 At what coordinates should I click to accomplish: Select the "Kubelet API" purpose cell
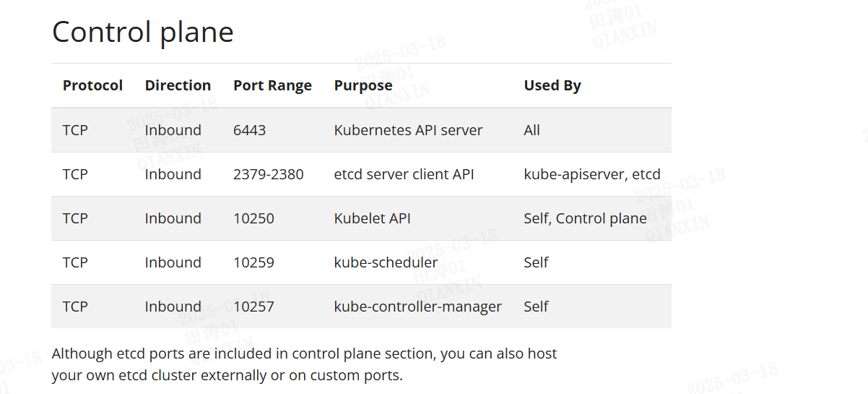372,218
